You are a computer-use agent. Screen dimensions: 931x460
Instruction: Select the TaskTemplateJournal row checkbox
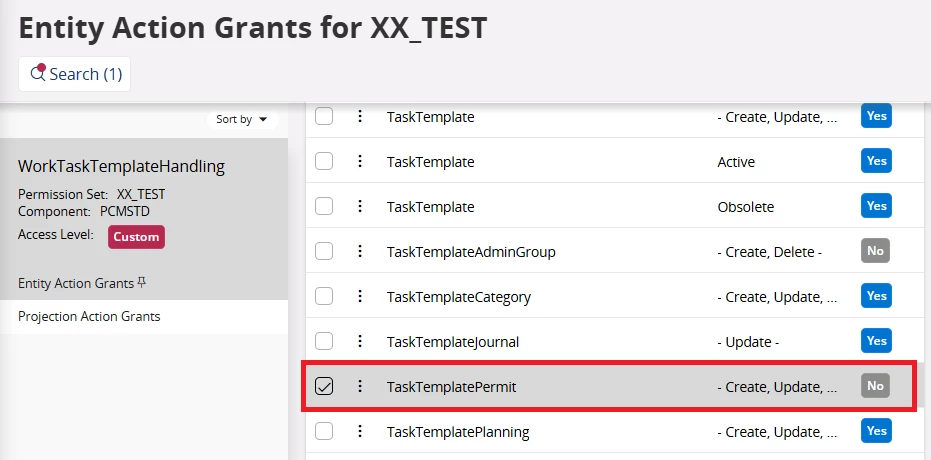[x=324, y=341]
